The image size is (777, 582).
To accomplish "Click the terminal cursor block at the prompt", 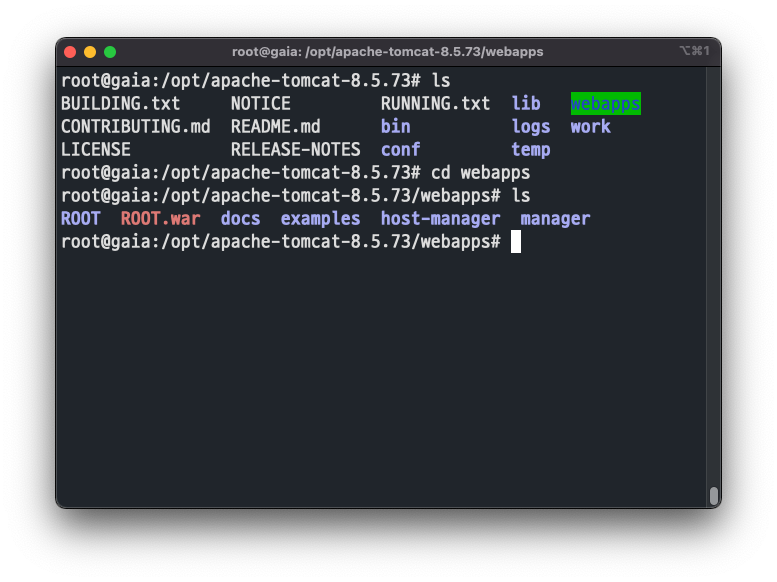I will click(516, 241).
